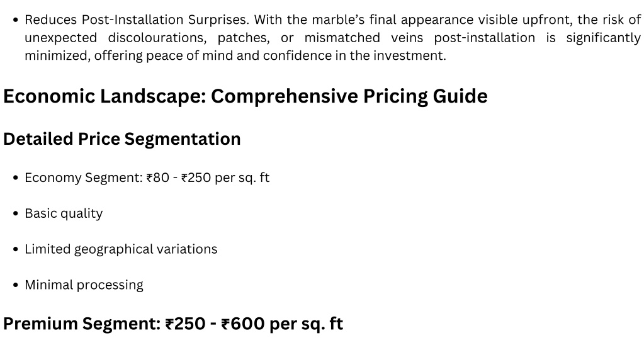Click the Economic Landscape: Comprehensive Pricing Guide heading
Viewport: 644px width, 345px height.
click(x=245, y=96)
